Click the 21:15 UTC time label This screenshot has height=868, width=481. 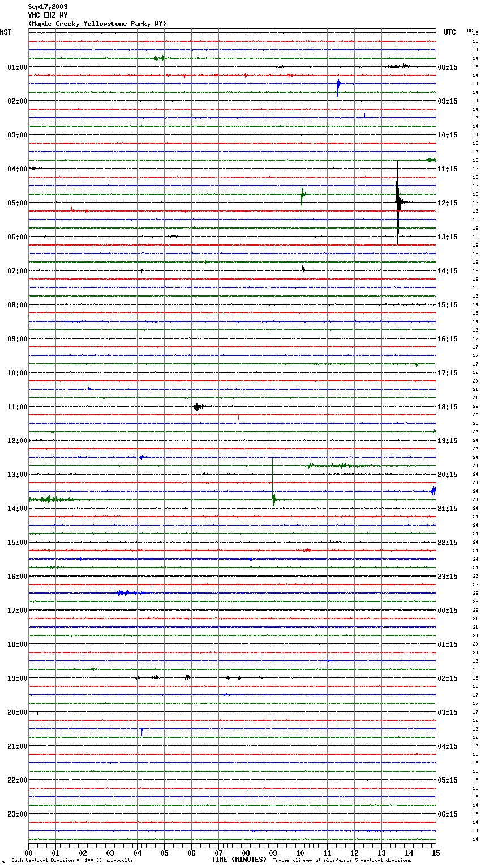pyautogui.click(x=448, y=509)
